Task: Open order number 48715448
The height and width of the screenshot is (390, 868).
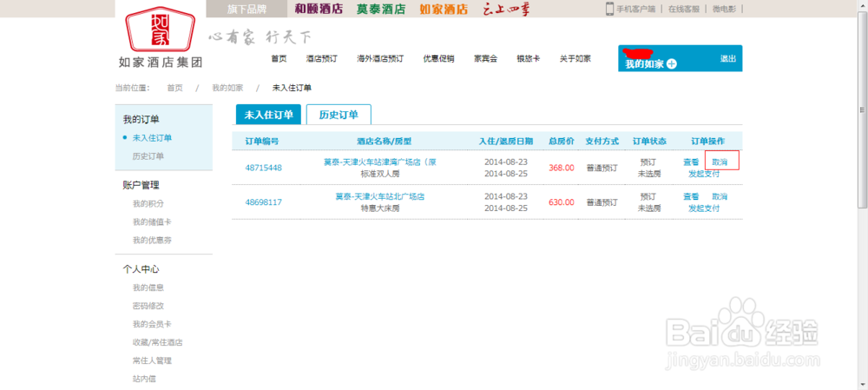Action: pos(264,168)
